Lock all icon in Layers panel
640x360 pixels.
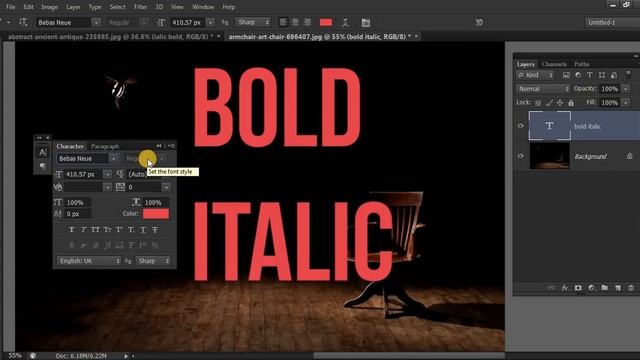point(571,103)
